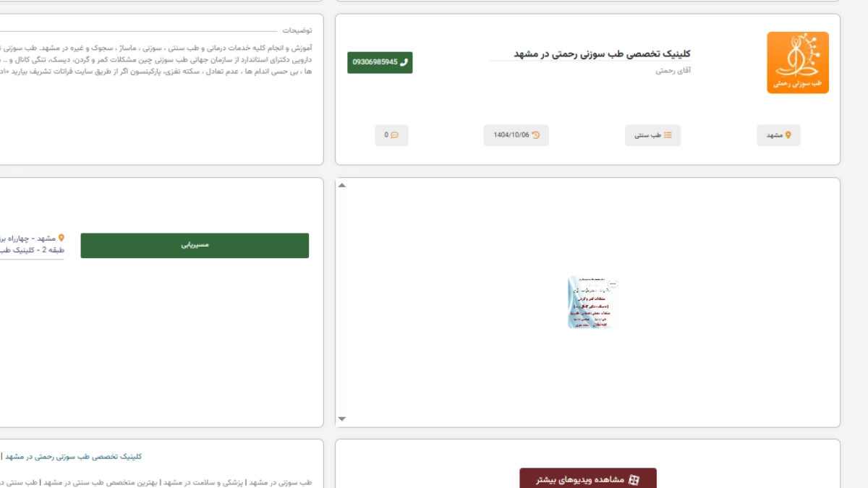The height and width of the screenshot is (488, 868).
Task: Open the طب سنتی category list tag
Action: pyautogui.click(x=653, y=135)
